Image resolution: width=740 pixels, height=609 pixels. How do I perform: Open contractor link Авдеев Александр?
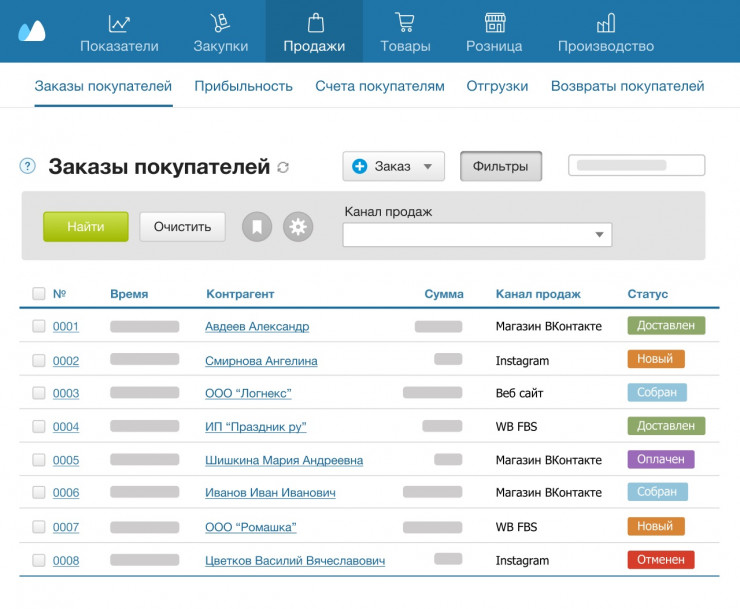[257, 327]
